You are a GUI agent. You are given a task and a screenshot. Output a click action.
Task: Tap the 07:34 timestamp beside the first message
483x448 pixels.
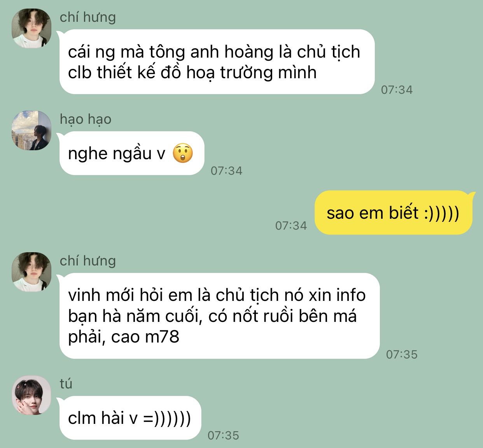point(397,90)
